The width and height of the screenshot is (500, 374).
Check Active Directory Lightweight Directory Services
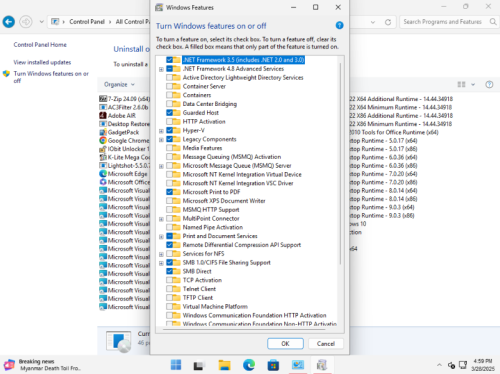pyautogui.click(x=170, y=77)
